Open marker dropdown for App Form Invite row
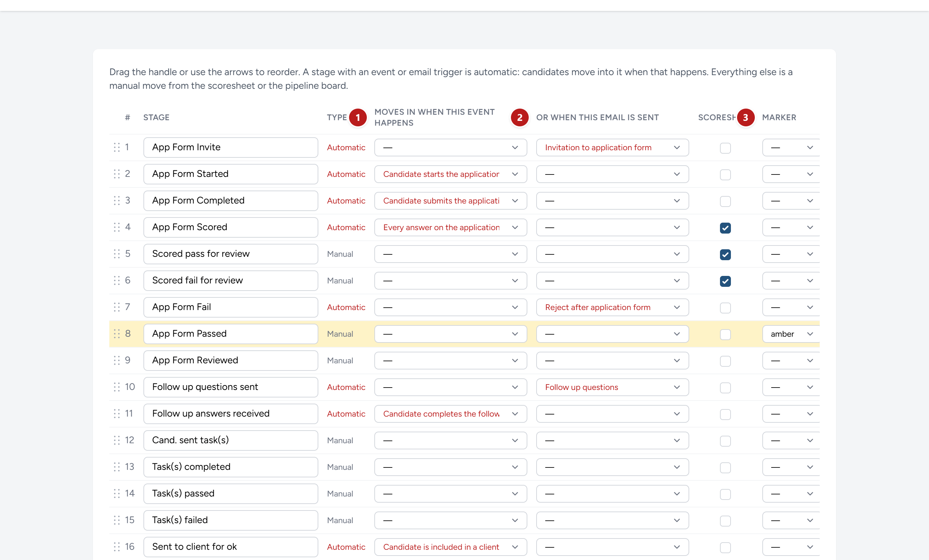The width and height of the screenshot is (929, 560). 791,148
